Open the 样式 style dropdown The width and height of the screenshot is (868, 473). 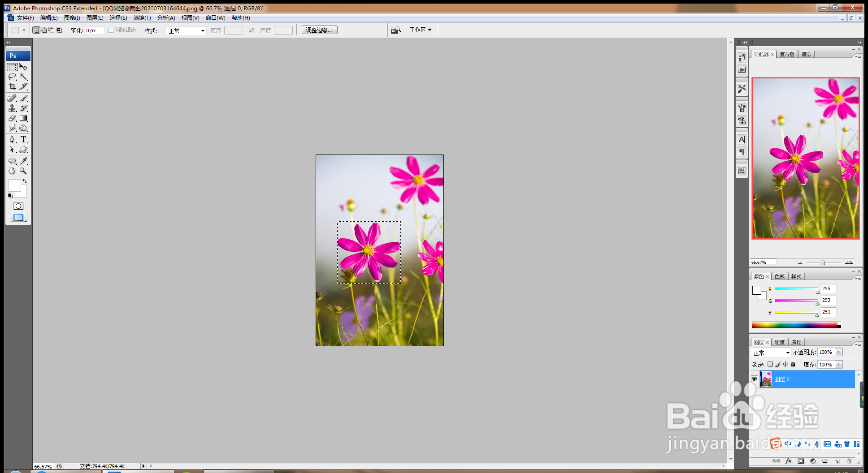186,30
